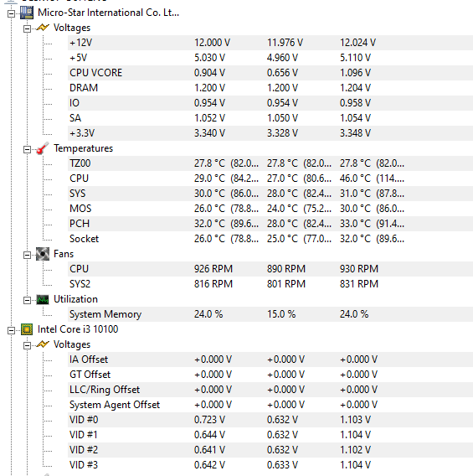Select the Temperatures tree label
Viewport: 473px width, 476px height.
pyautogui.click(x=84, y=148)
